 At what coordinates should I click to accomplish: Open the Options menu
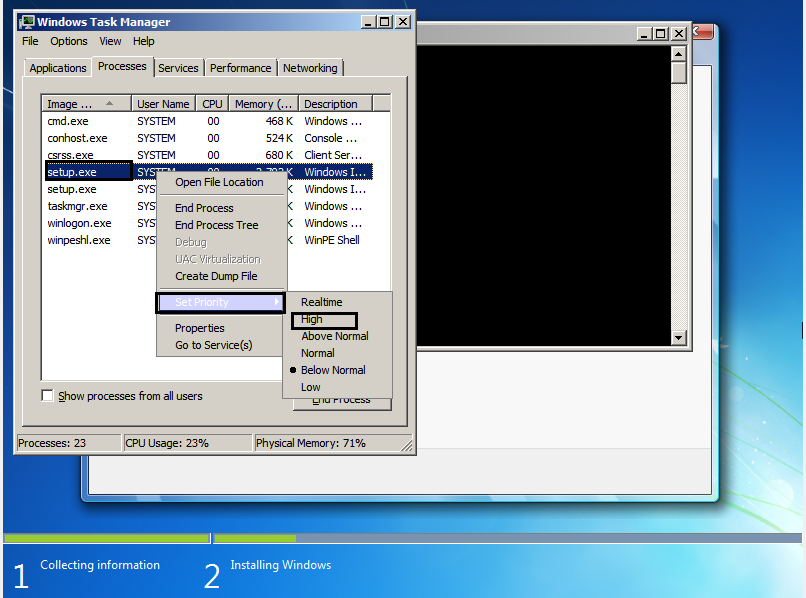pos(69,41)
